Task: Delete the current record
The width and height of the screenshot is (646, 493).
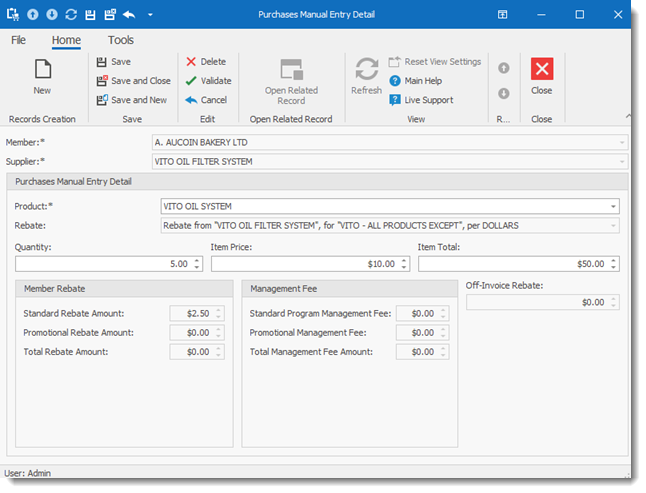Action: [206, 62]
